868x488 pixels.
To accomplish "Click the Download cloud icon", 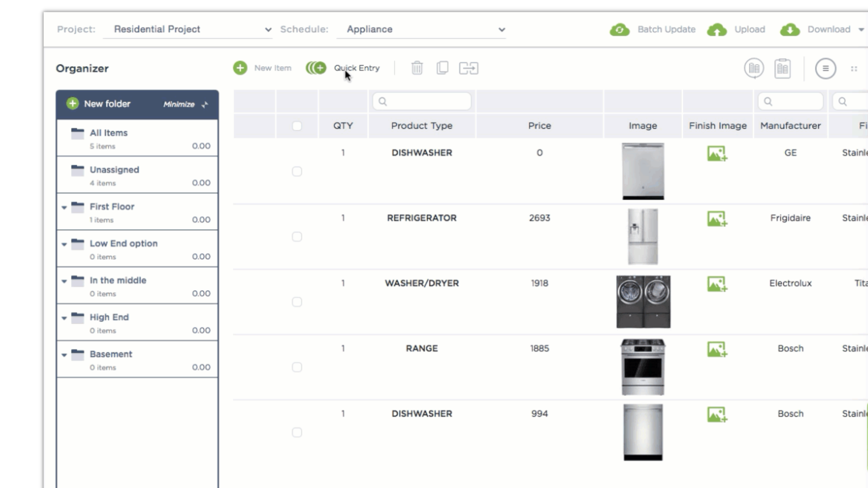I will [x=790, y=30].
